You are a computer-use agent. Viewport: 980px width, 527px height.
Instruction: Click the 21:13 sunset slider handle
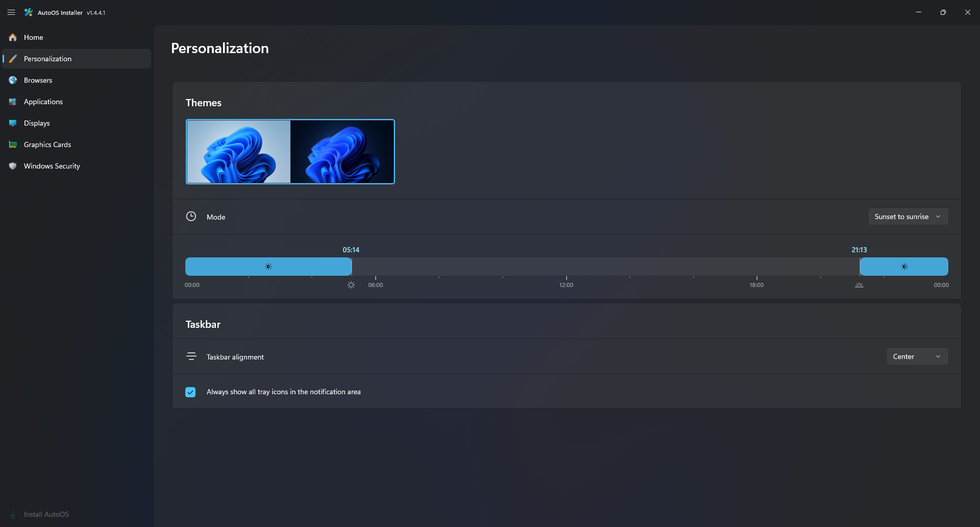(860, 267)
